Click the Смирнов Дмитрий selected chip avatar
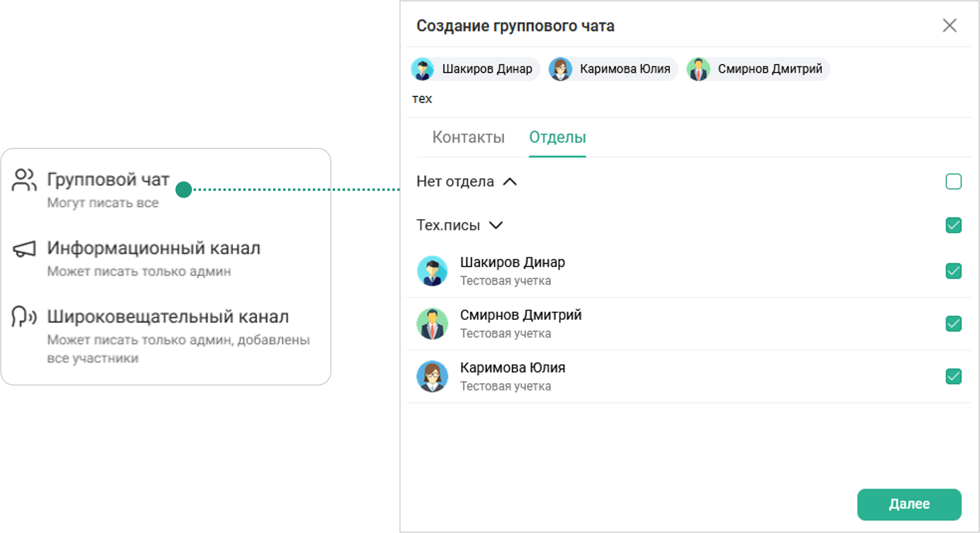Viewport: 980px width, 533px height. point(699,69)
